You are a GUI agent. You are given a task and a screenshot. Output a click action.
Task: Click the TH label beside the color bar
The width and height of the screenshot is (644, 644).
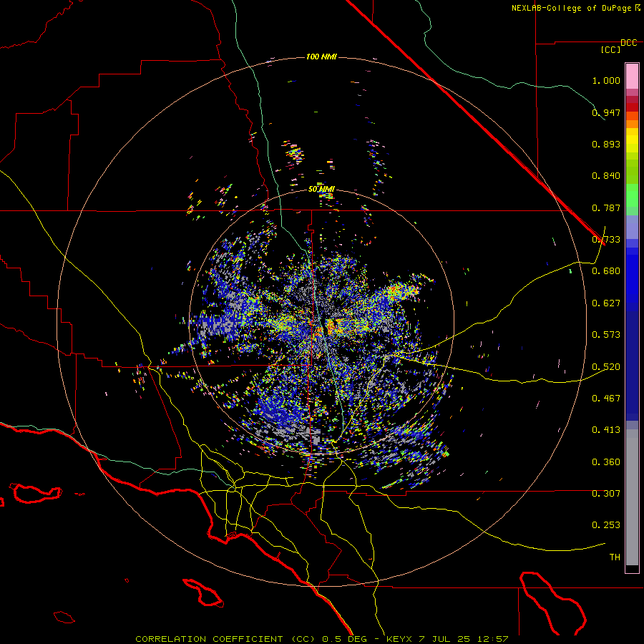[x=615, y=557]
